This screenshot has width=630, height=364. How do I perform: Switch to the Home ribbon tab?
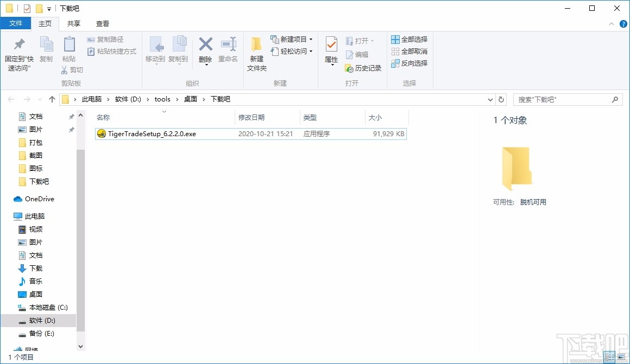45,24
